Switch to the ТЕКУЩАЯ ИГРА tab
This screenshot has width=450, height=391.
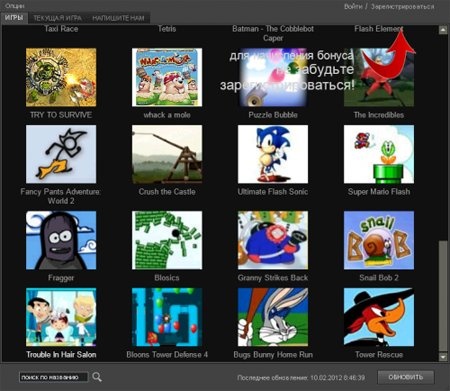pos(58,18)
